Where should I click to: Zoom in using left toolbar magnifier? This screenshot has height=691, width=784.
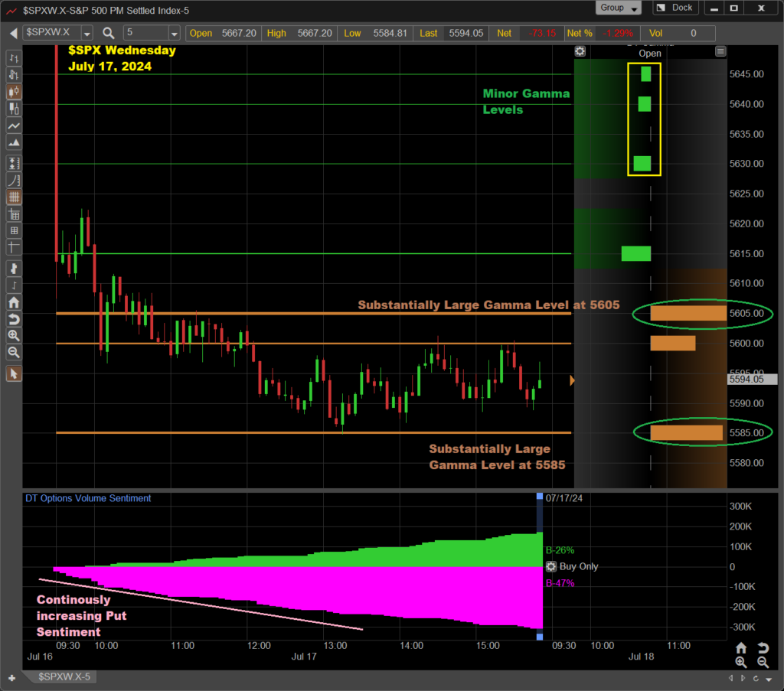click(x=14, y=336)
